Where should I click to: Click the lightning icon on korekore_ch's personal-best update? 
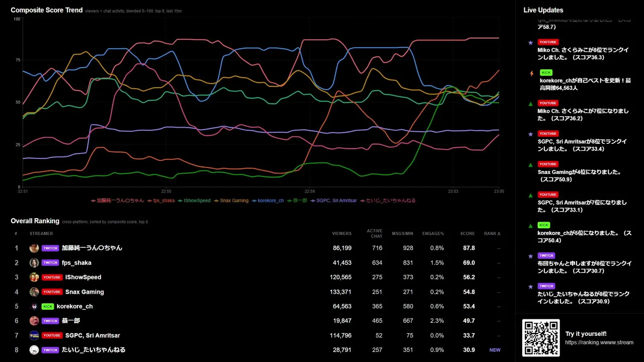(x=531, y=73)
